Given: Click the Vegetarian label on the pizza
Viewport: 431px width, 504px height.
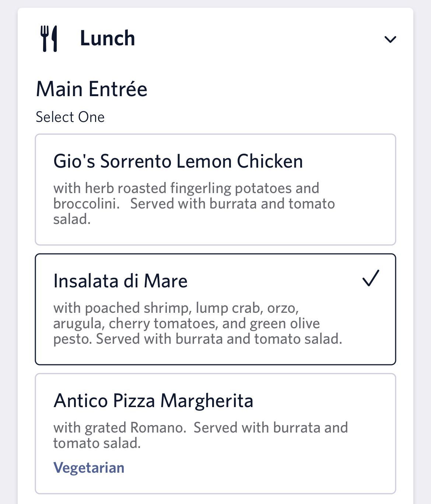Looking at the screenshot, I should pos(89,468).
